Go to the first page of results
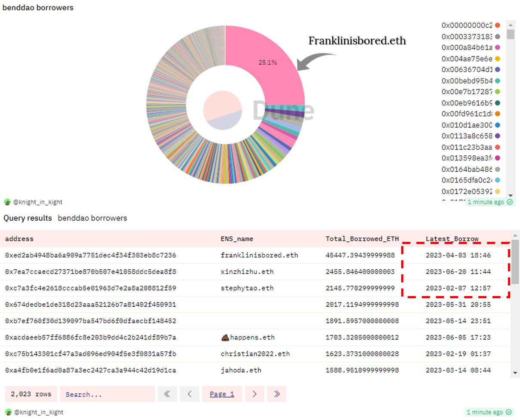This screenshot has height=420, width=520. [167, 394]
